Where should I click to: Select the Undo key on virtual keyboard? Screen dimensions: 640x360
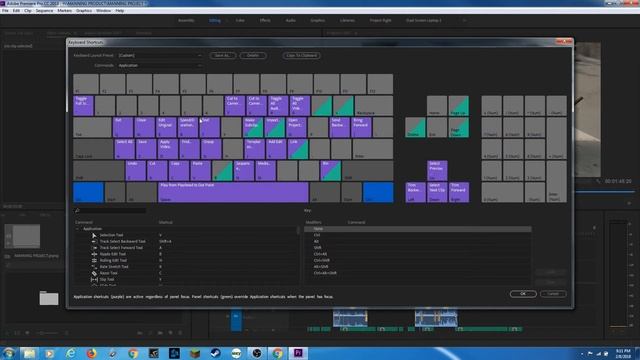pos(135,171)
